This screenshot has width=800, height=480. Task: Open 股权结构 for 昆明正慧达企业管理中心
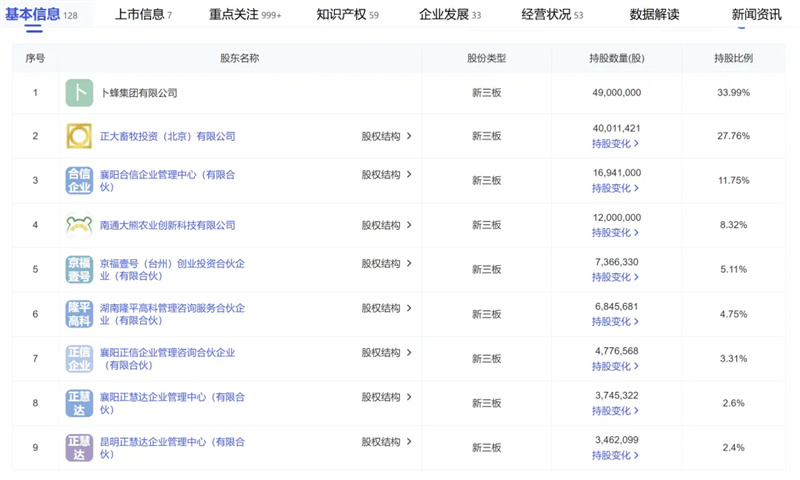(x=386, y=441)
